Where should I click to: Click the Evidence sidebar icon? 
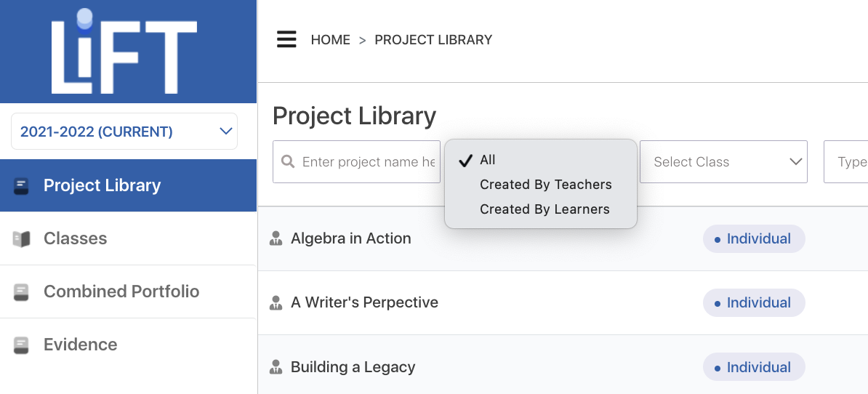pos(21,345)
